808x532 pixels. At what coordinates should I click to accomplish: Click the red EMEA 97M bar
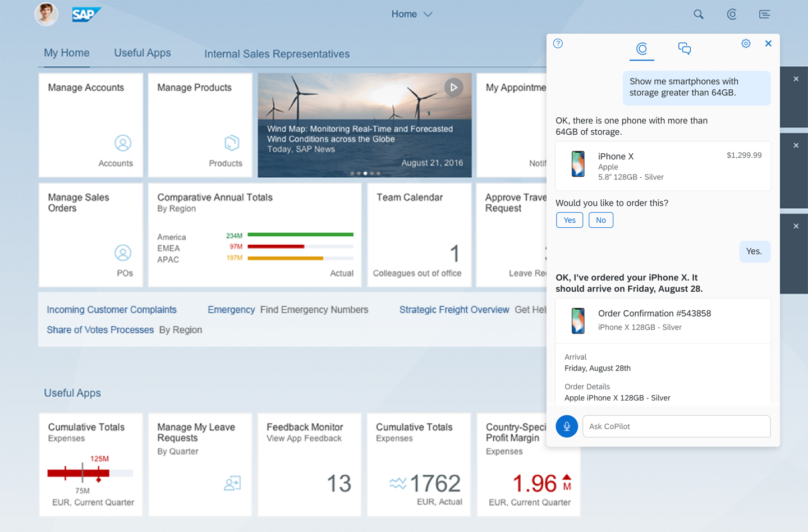(276, 246)
